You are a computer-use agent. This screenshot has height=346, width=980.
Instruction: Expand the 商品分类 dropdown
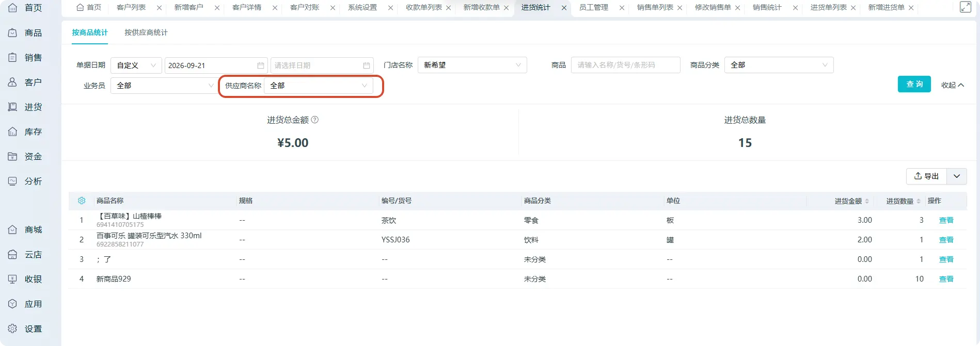pos(779,65)
